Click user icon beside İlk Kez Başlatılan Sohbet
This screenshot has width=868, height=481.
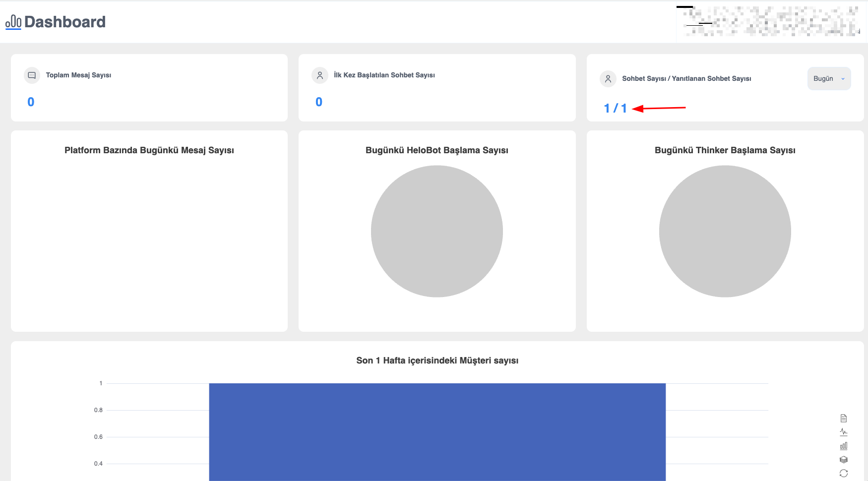(x=320, y=75)
